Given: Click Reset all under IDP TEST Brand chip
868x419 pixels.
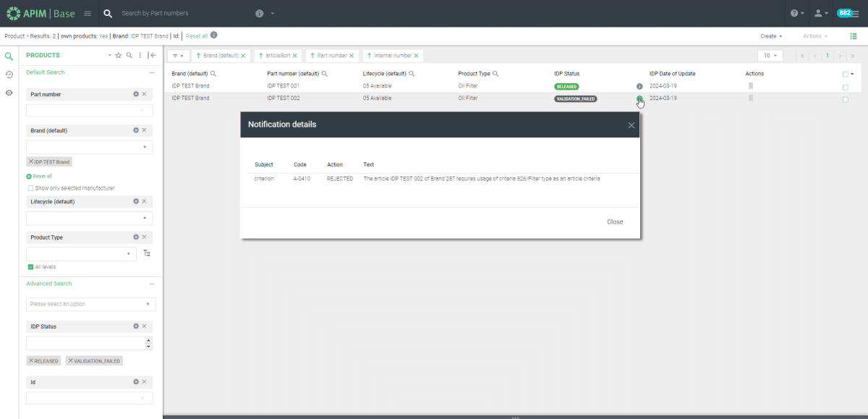Looking at the screenshot, I should point(41,176).
